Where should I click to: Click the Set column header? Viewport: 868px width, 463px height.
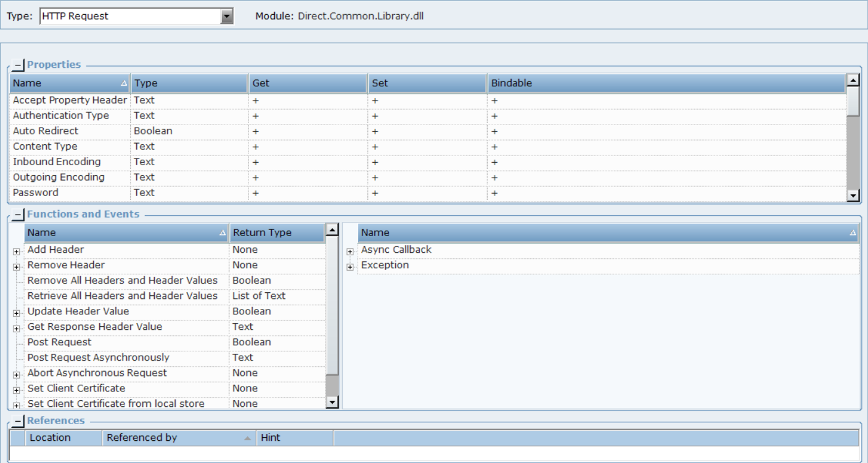tap(428, 83)
